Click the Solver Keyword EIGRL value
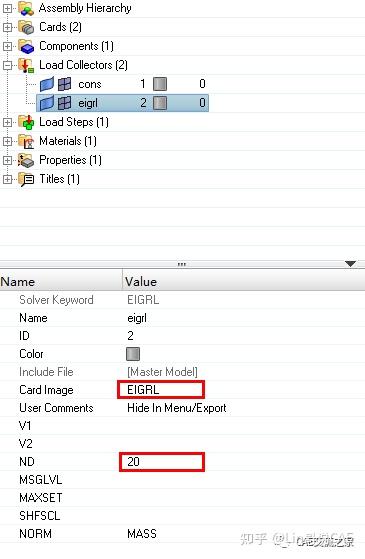Image resolution: width=365 pixels, height=559 pixels. pyautogui.click(x=143, y=300)
